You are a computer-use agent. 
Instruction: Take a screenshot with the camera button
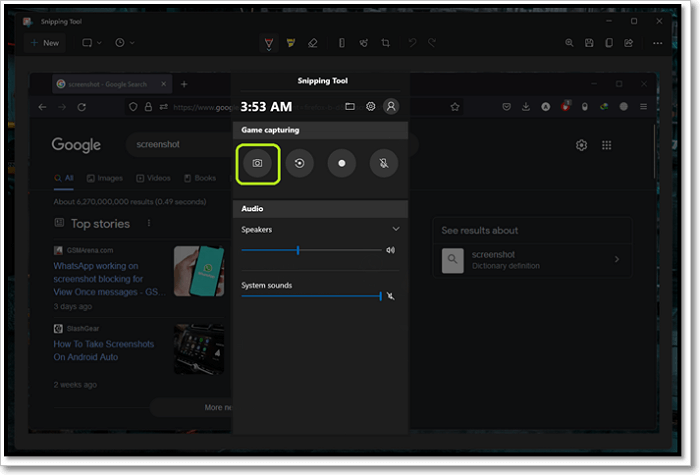point(257,162)
